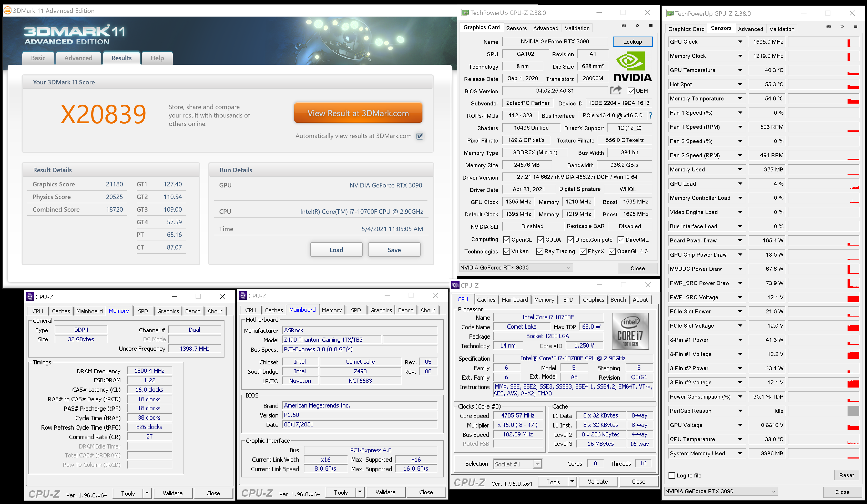The width and height of the screenshot is (867, 504).
Task: Click the Lookup button in GPU-Z
Action: click(x=632, y=42)
